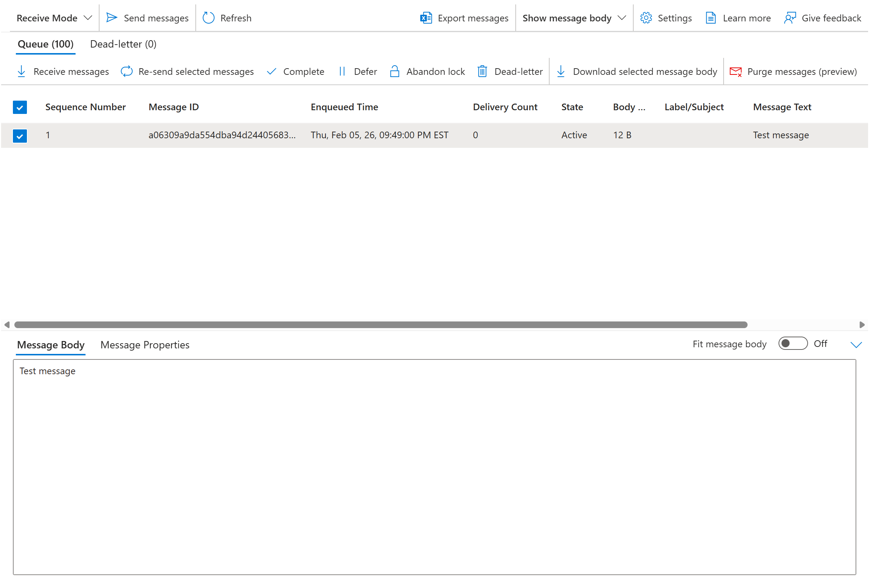Uncheck the select-all header checkbox
This screenshot has width=881, height=588.
coord(20,107)
